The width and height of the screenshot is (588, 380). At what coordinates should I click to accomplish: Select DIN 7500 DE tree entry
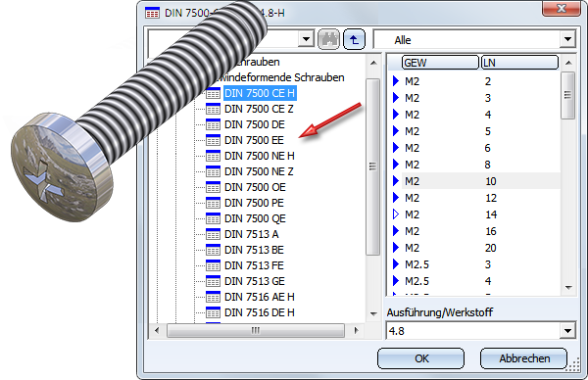[255, 124]
